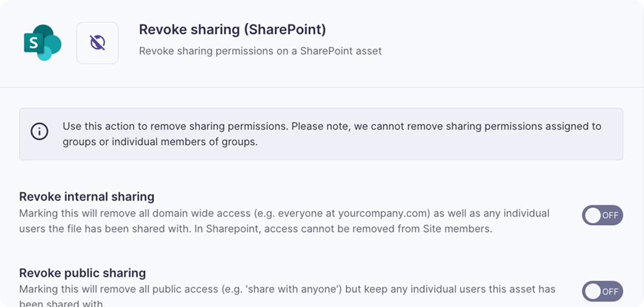Click the OFF label on internal sharing switch
This screenshot has width=644, height=307.
coord(610,216)
